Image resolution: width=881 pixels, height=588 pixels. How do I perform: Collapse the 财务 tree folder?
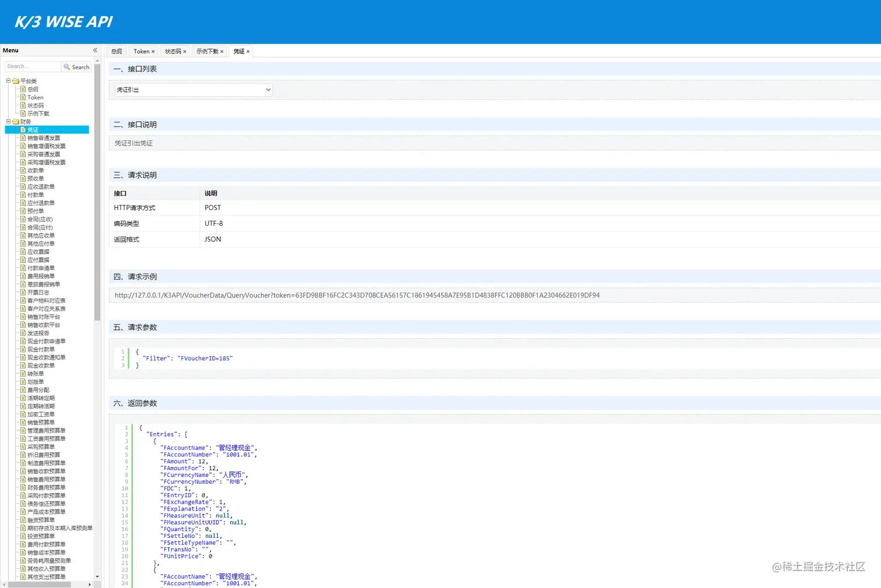coord(8,122)
